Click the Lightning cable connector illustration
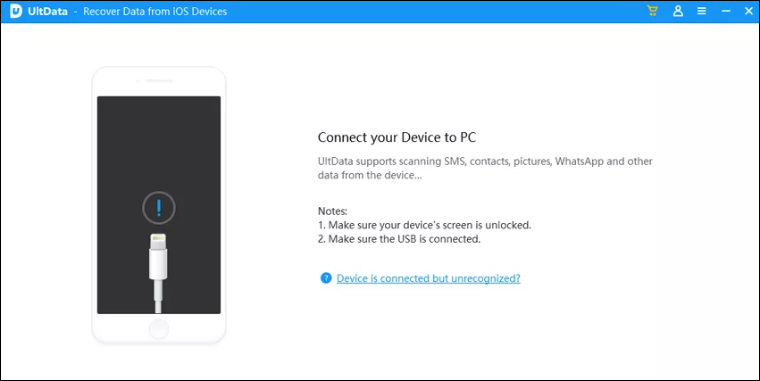 click(158, 272)
